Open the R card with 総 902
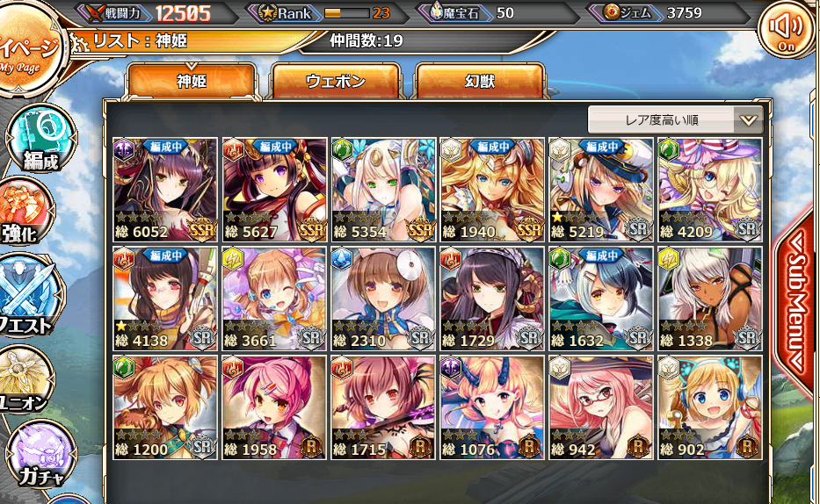The image size is (820, 504). point(709,407)
